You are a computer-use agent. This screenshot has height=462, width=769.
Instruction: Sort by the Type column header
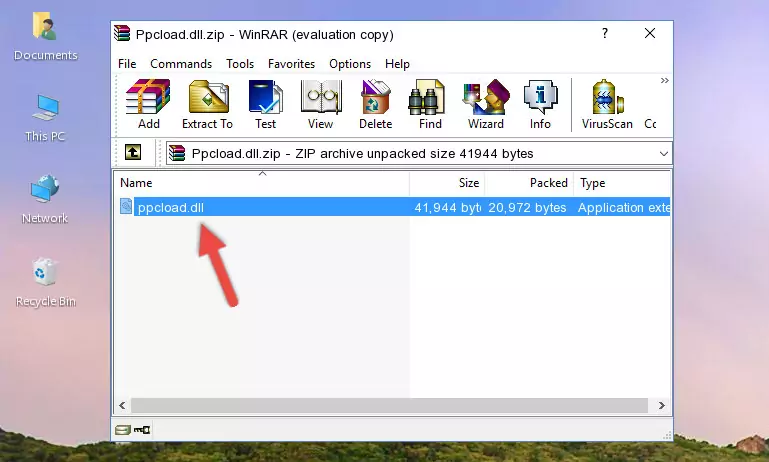click(622, 183)
